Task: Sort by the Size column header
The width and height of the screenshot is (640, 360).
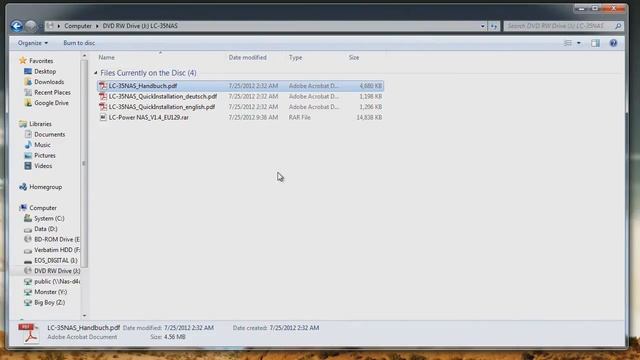Action: (354, 58)
